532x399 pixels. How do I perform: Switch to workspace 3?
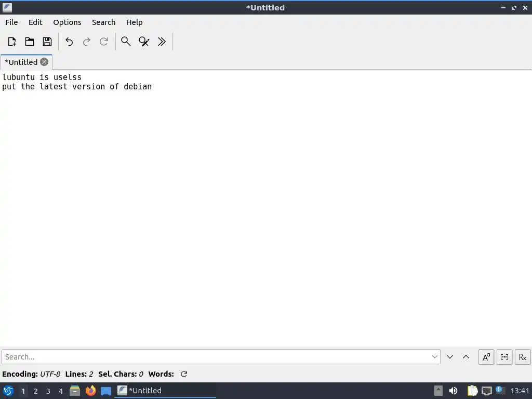[48, 391]
